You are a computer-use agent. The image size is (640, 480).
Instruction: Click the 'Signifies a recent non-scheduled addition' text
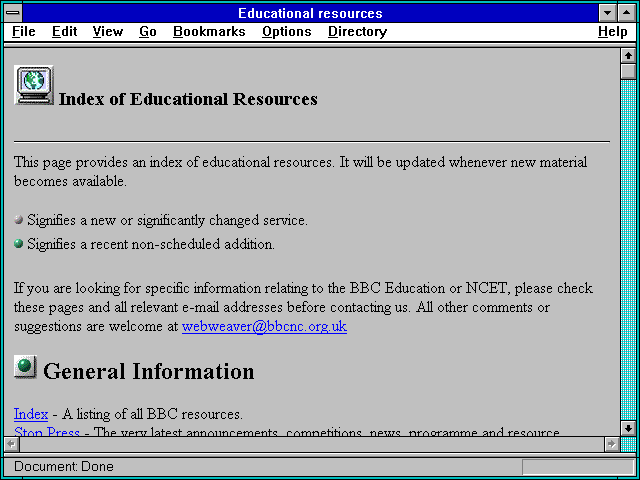[151, 244]
